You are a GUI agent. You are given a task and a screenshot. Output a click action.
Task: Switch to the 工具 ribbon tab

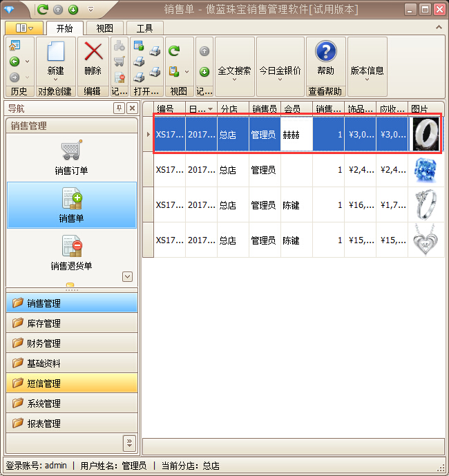coord(144,28)
